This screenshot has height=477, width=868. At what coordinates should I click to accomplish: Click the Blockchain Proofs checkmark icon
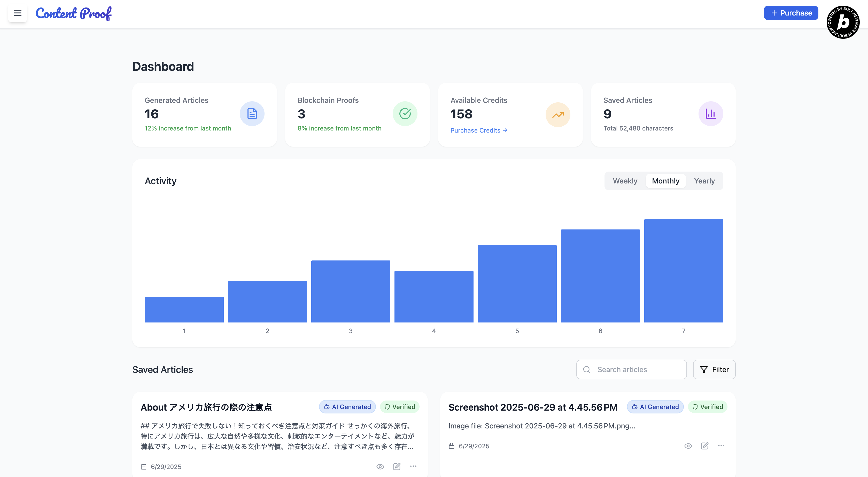[405, 114]
